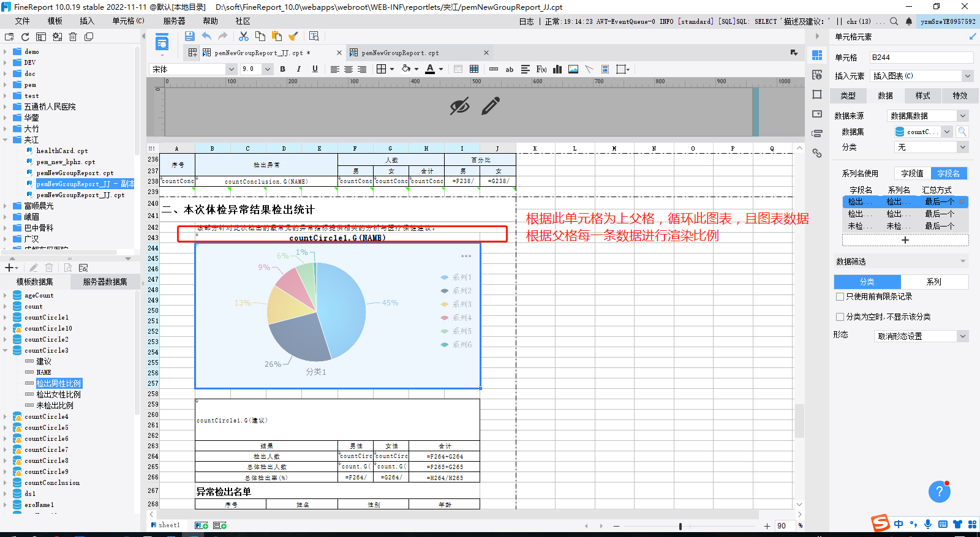The height and width of the screenshot is (537, 980).
Task: Open the background fill color bucket
Action: pos(406,69)
